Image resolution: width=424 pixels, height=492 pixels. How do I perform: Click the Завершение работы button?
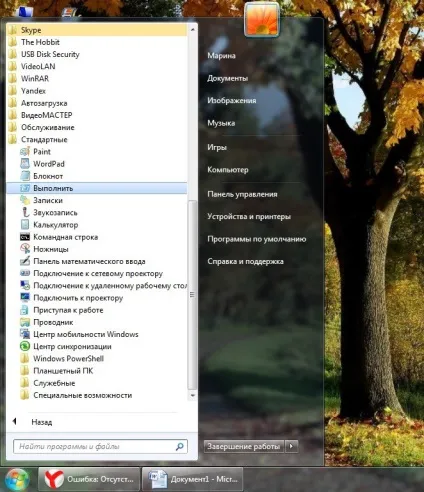tap(244, 446)
